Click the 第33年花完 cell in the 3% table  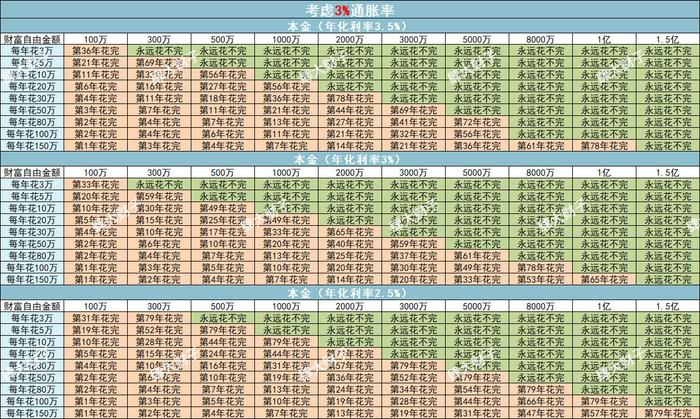(95, 184)
